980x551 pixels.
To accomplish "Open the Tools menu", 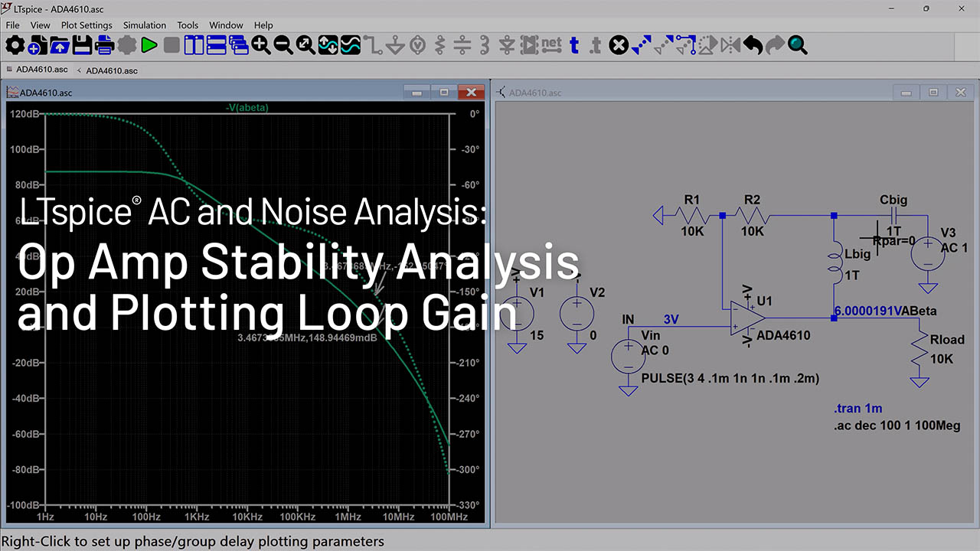I will click(188, 25).
